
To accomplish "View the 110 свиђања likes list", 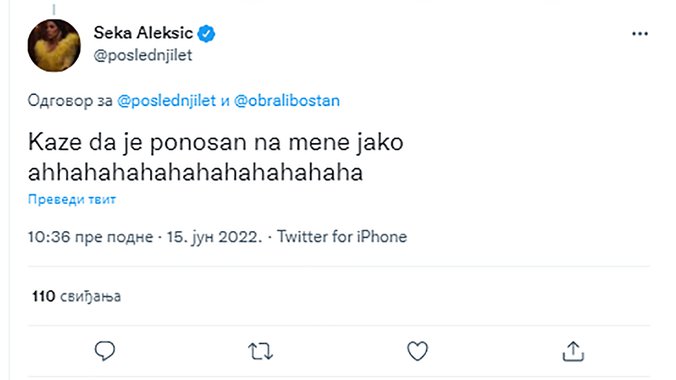I will point(77,296).
